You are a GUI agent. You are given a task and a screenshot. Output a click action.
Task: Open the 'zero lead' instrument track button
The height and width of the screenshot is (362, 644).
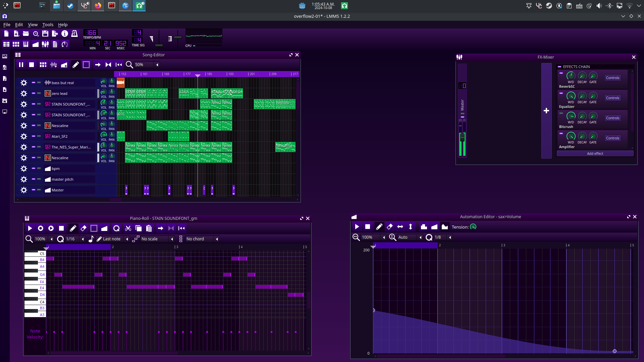pos(69,94)
